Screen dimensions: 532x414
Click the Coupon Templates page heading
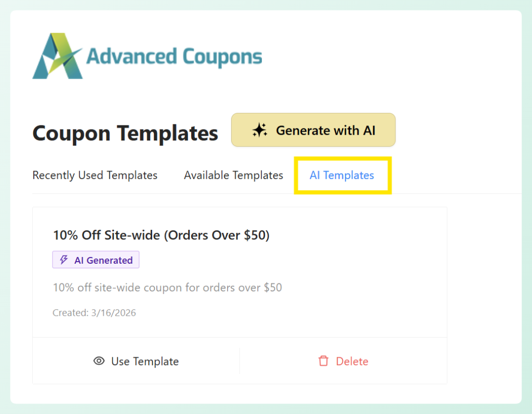coord(125,133)
